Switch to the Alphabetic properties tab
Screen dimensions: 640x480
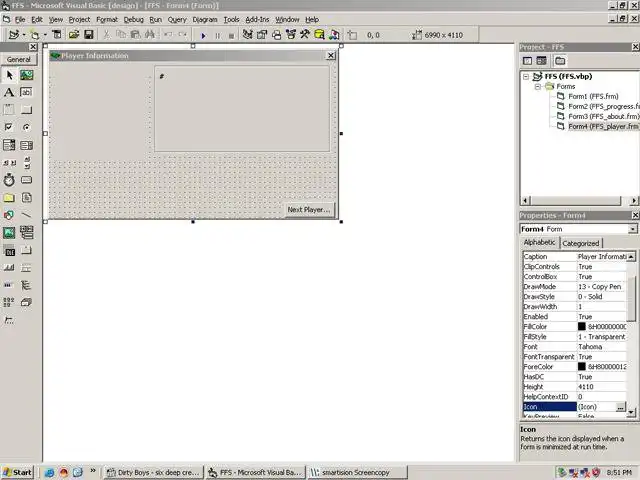click(x=540, y=242)
